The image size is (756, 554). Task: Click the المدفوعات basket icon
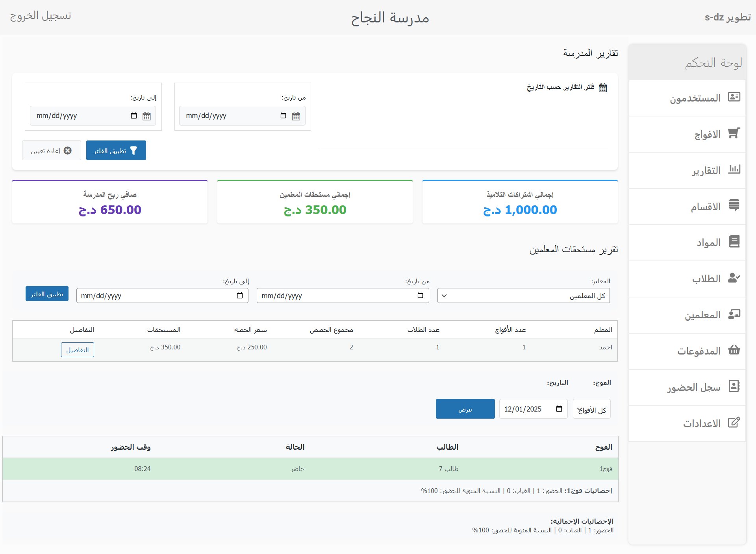(x=734, y=350)
